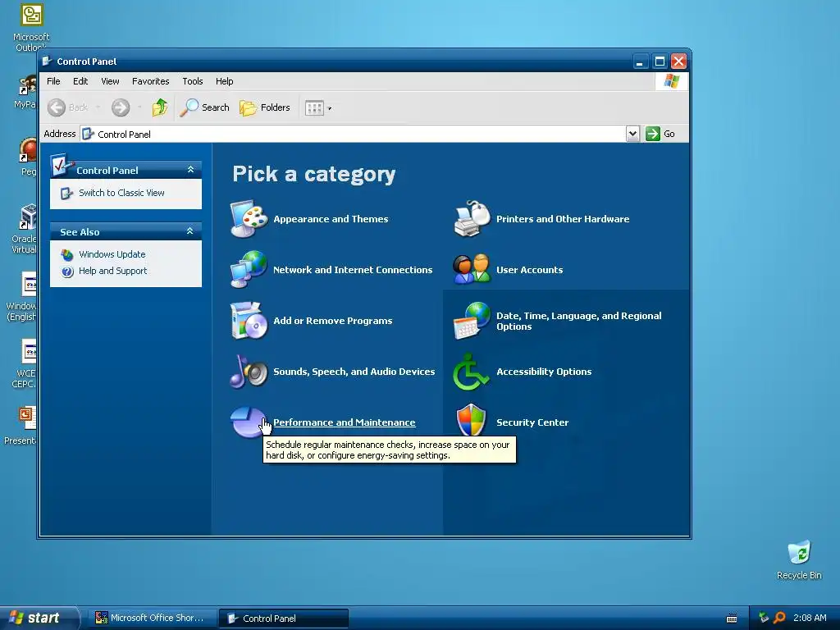Click the Accessibility Options wheelchair icon
The height and width of the screenshot is (630, 840).
tap(472, 372)
